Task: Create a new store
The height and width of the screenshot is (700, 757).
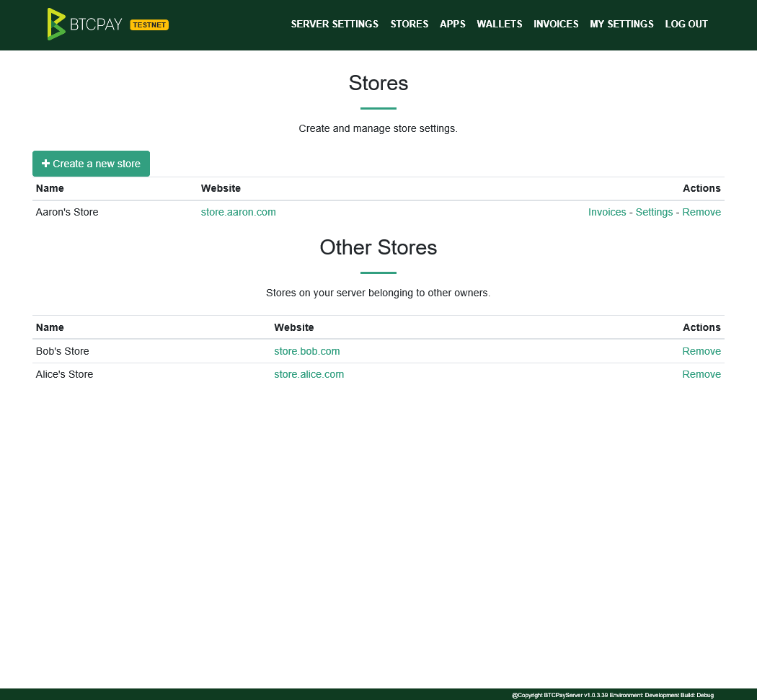Action: (91, 164)
